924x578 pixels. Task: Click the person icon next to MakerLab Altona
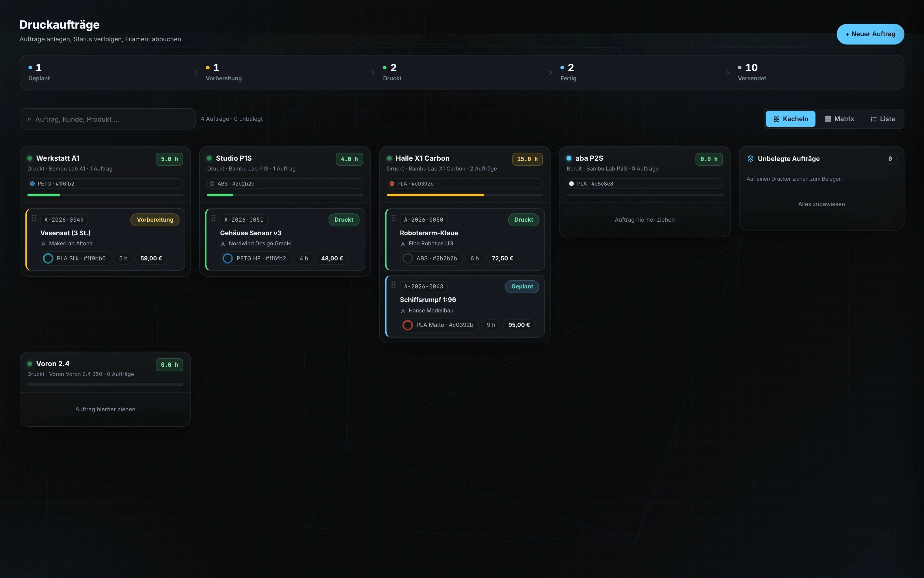pos(43,244)
